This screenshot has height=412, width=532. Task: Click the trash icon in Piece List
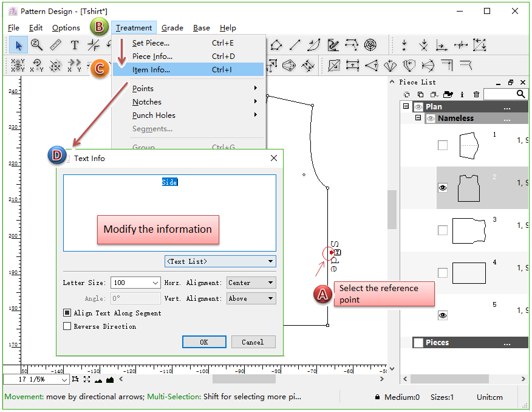coord(476,94)
